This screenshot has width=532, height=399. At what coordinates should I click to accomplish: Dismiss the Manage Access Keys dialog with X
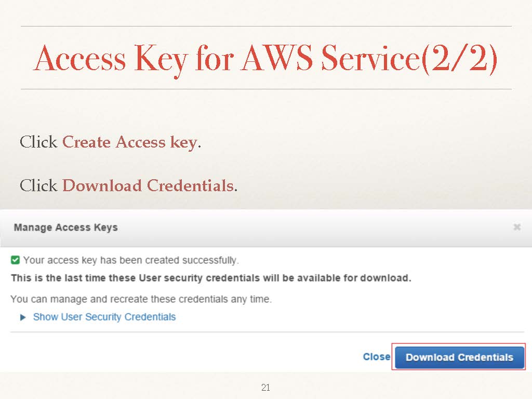[516, 227]
